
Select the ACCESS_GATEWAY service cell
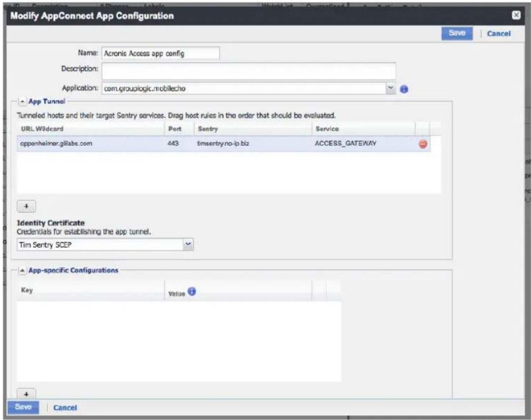(363, 144)
